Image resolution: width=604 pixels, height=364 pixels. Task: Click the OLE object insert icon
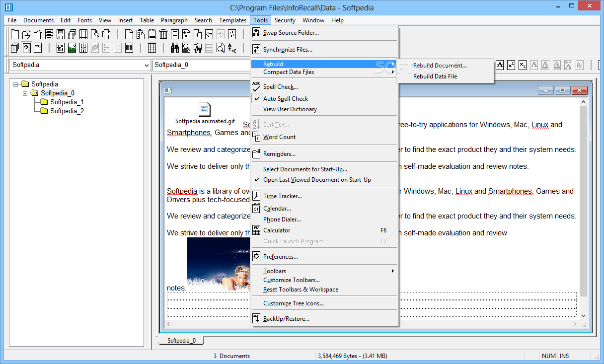point(61,48)
